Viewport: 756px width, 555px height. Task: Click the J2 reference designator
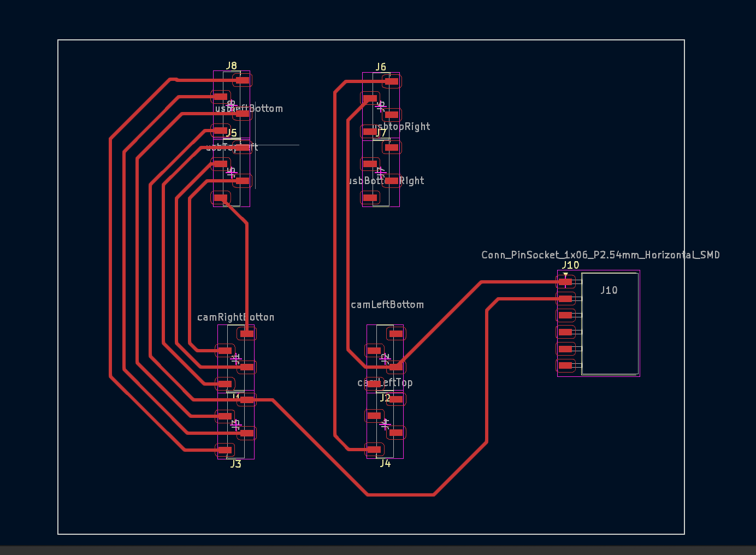(385, 398)
